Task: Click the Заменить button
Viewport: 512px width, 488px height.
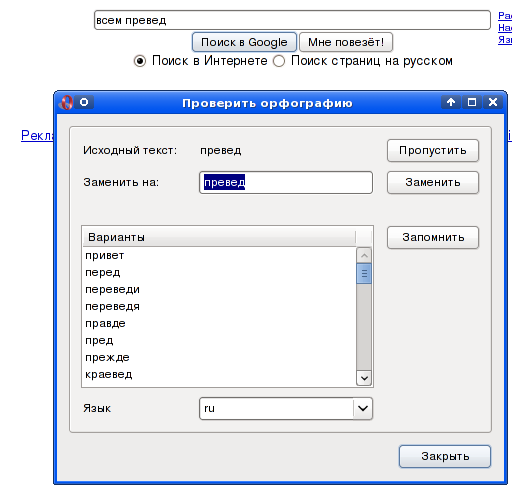Action: pyautogui.click(x=433, y=183)
